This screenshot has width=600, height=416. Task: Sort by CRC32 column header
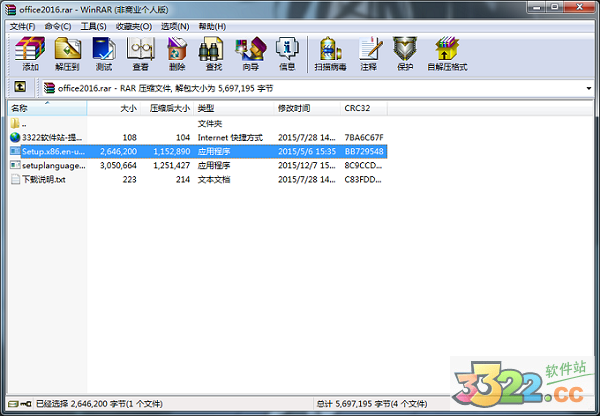[x=364, y=108]
